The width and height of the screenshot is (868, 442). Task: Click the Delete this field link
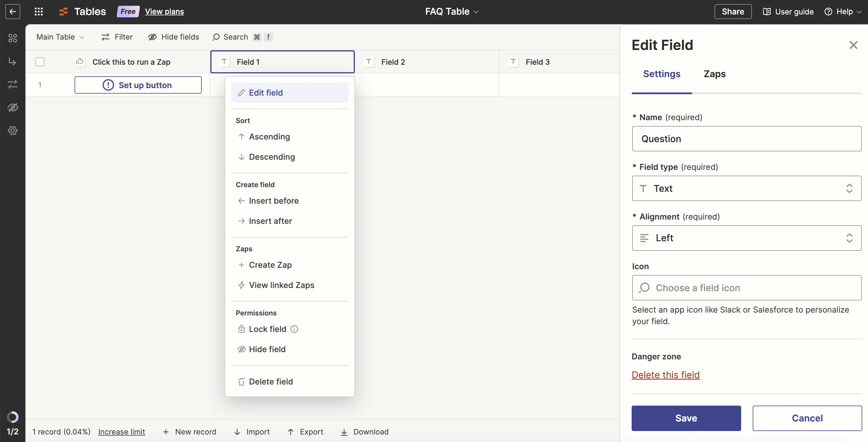point(665,375)
